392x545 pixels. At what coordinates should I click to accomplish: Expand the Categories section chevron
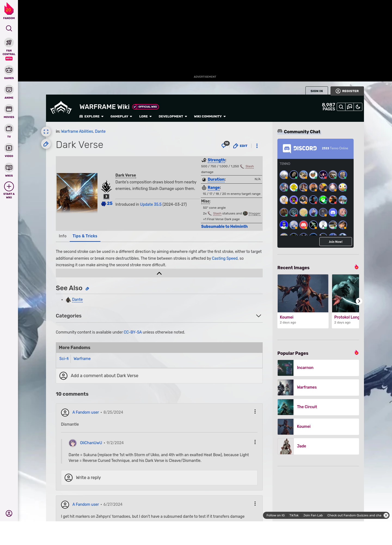click(259, 316)
